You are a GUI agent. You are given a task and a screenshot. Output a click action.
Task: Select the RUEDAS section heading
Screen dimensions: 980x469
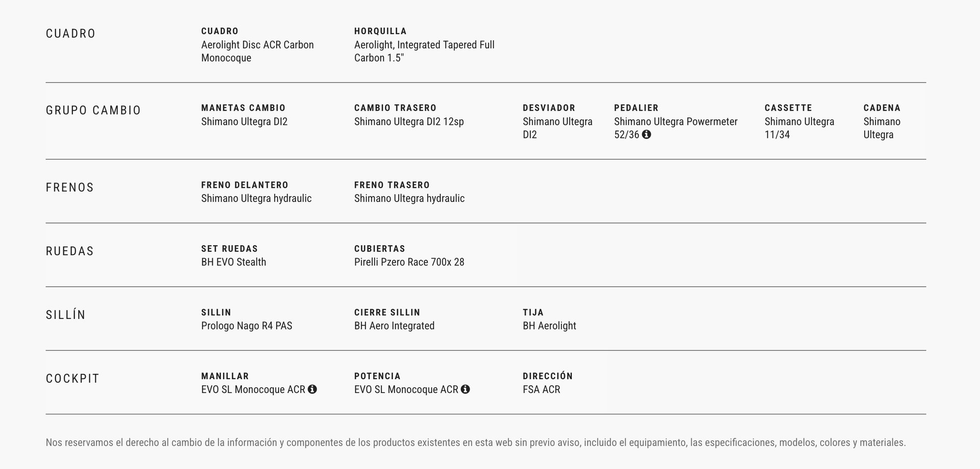coord(70,252)
